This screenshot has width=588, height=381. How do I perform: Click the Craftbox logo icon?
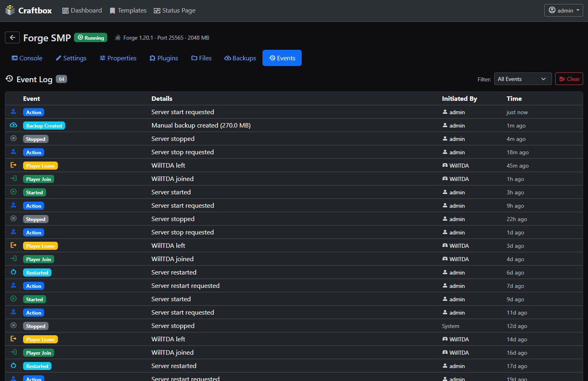tap(10, 11)
